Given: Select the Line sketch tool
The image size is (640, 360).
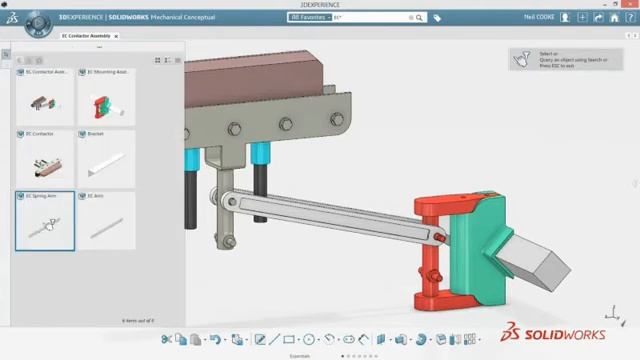Looking at the screenshot, I should point(274,339).
